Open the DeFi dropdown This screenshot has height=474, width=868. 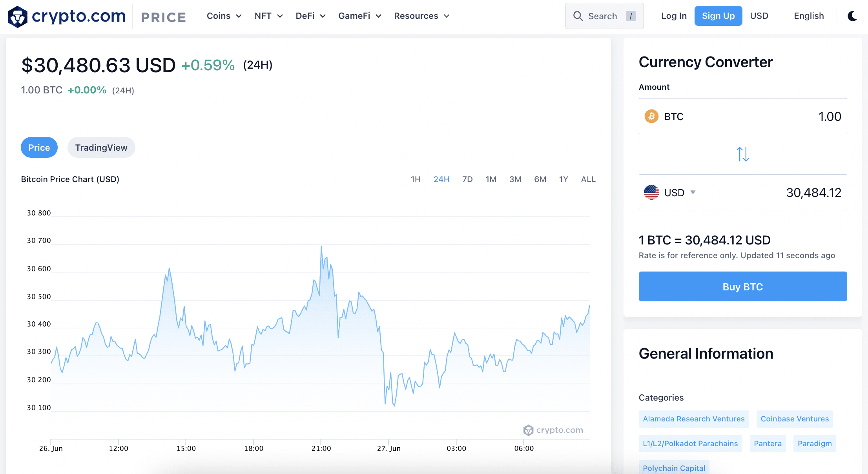pyautogui.click(x=310, y=16)
